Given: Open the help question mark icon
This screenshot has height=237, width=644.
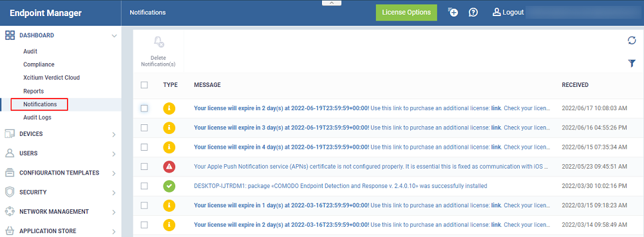Looking at the screenshot, I should pos(473,12).
